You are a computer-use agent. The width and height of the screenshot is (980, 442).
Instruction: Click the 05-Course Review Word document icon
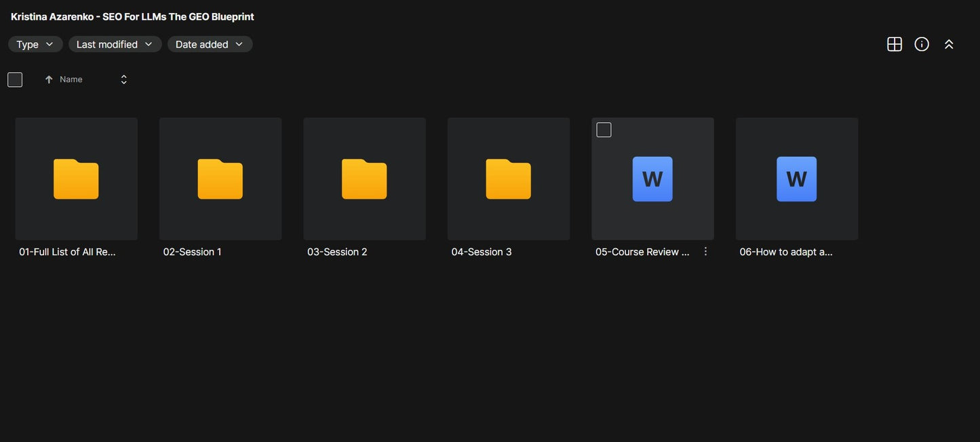point(652,179)
